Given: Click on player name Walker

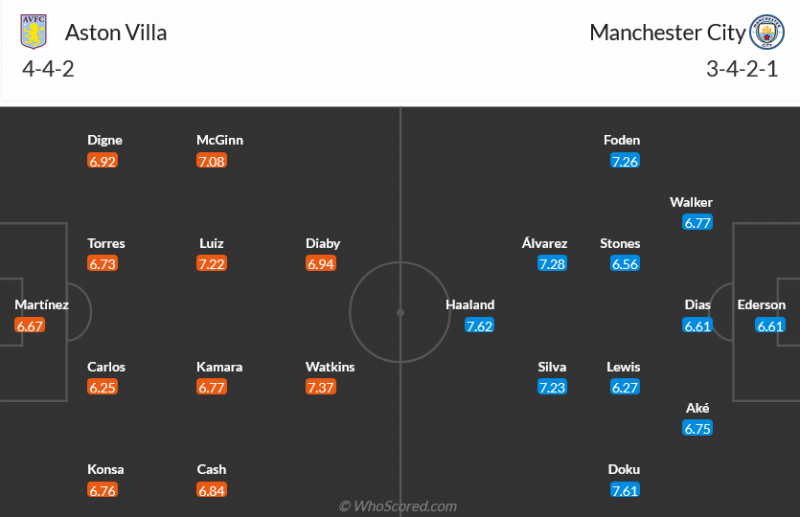Looking at the screenshot, I should pyautogui.click(x=691, y=202).
